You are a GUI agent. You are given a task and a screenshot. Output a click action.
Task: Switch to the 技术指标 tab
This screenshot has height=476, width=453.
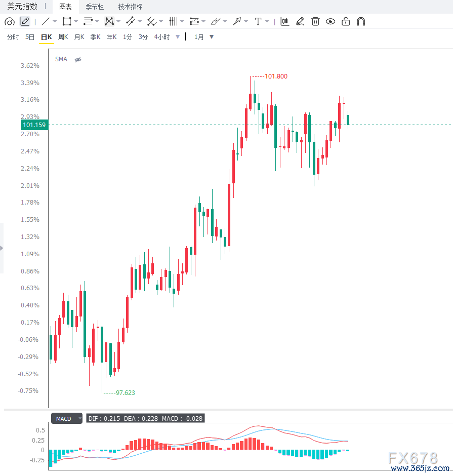(x=130, y=7)
